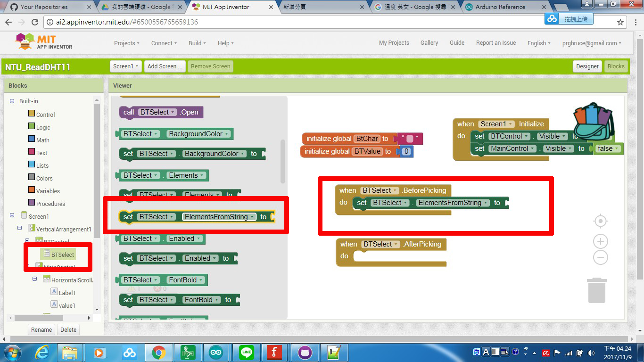644x362 pixels.
Task: Select Colors blocks category
Action: tap(44, 178)
